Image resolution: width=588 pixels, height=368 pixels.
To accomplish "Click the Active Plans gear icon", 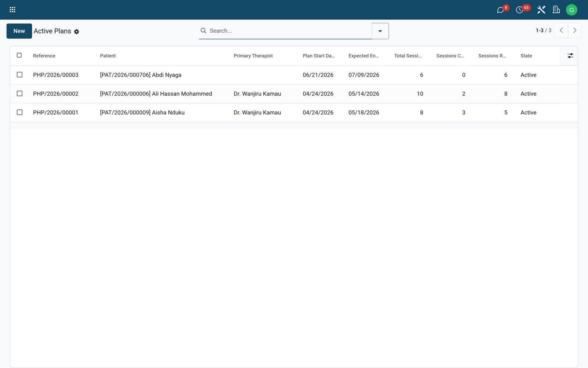I will tap(76, 32).
